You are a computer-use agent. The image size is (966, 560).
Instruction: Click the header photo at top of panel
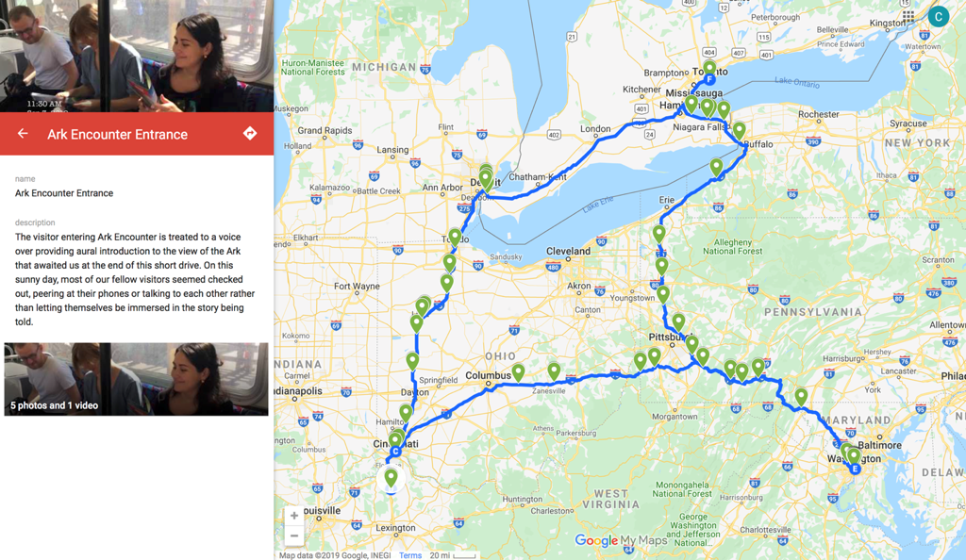[137, 56]
